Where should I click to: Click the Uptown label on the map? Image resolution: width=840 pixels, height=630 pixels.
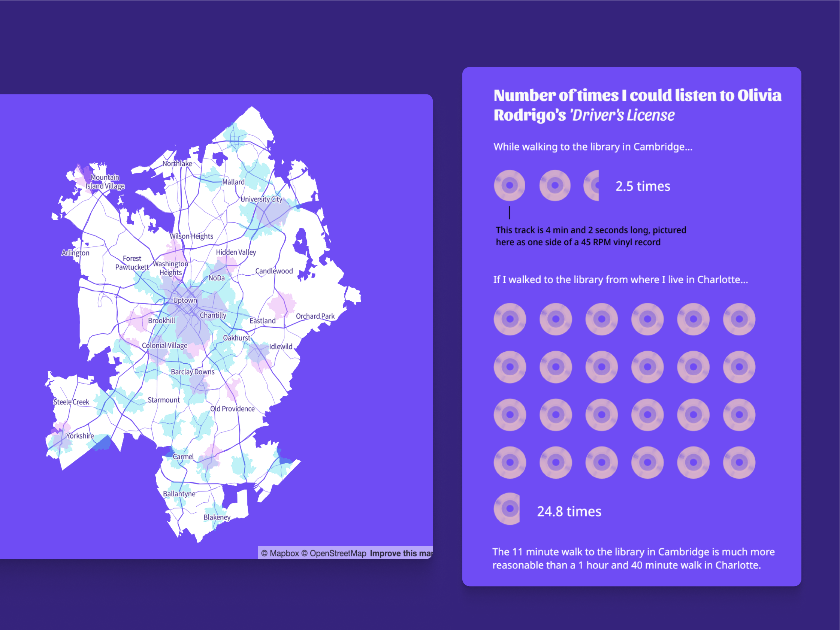pos(185,300)
